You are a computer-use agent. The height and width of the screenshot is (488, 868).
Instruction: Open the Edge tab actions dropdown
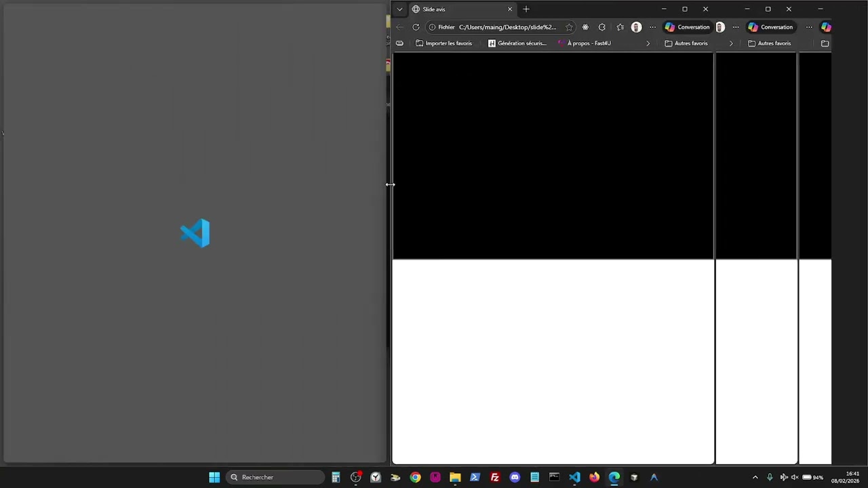pos(399,9)
